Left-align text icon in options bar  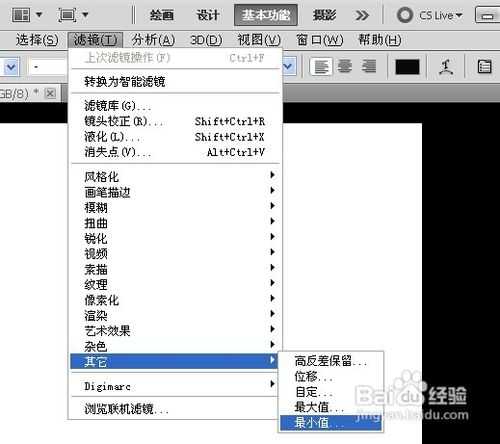[x=321, y=67]
